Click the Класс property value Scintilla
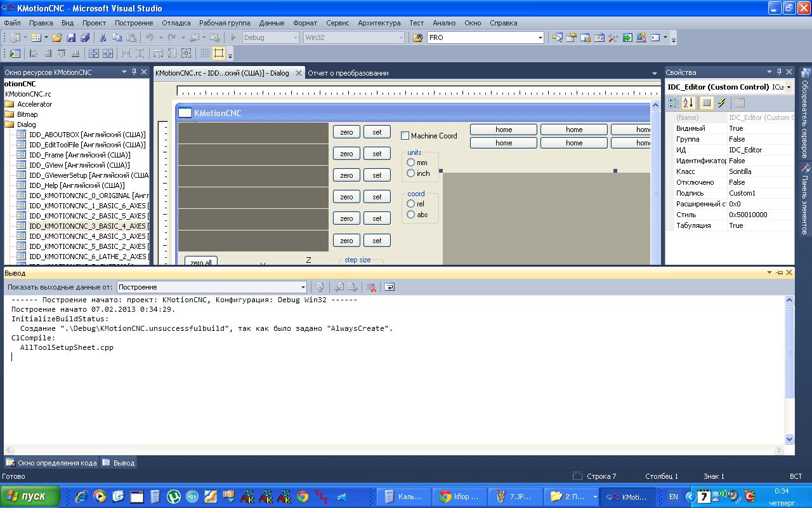812x508 pixels. pos(760,171)
